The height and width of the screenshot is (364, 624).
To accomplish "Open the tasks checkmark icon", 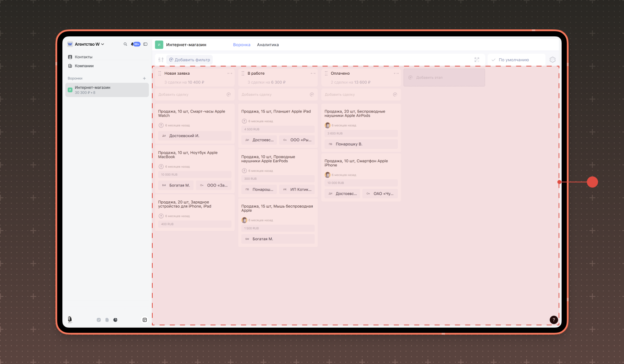I will [99, 320].
